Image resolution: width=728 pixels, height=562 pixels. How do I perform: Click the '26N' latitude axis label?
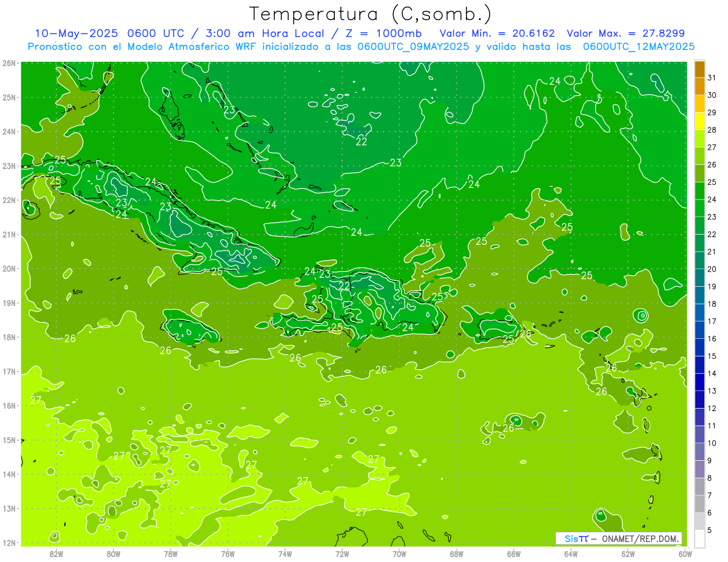pyautogui.click(x=8, y=63)
